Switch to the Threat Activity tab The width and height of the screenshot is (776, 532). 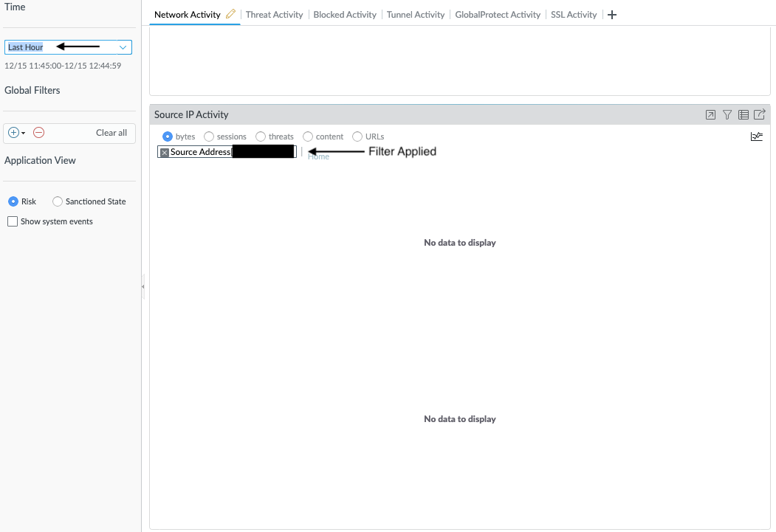(x=274, y=14)
